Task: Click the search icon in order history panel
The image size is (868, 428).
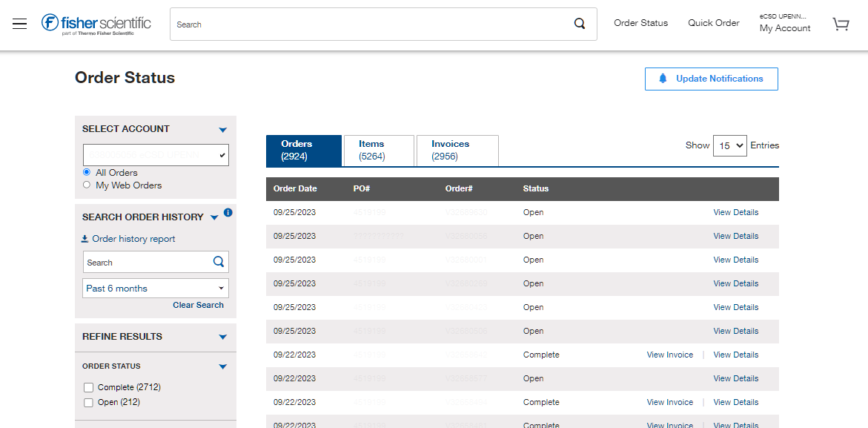Action: pos(218,262)
